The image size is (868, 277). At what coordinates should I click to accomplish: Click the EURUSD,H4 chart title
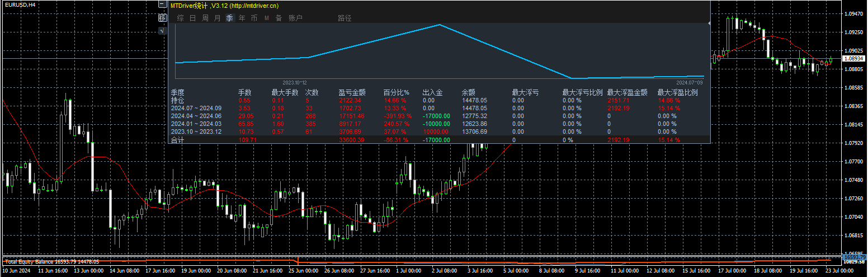coord(21,4)
